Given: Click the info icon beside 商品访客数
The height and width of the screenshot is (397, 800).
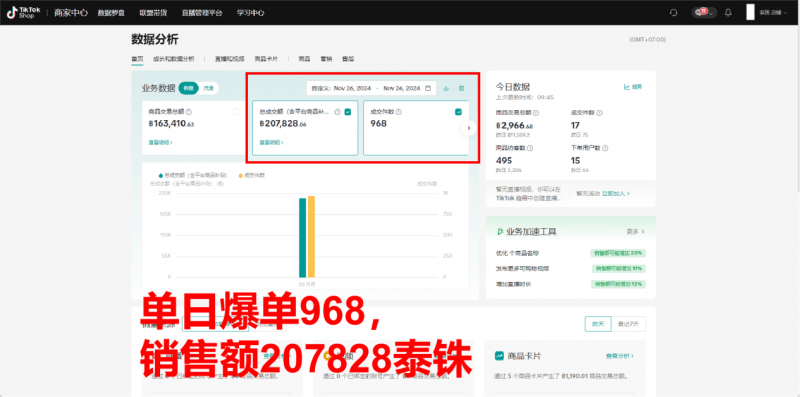Looking at the screenshot, I should click(x=529, y=148).
